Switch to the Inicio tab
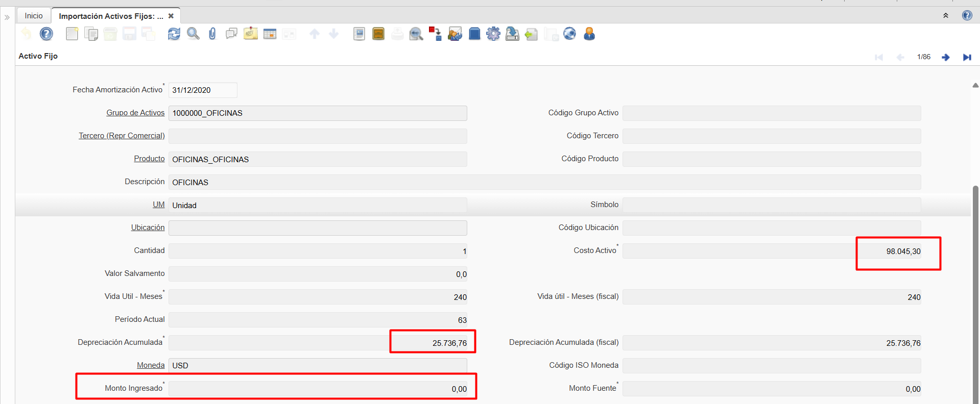 coord(34,16)
